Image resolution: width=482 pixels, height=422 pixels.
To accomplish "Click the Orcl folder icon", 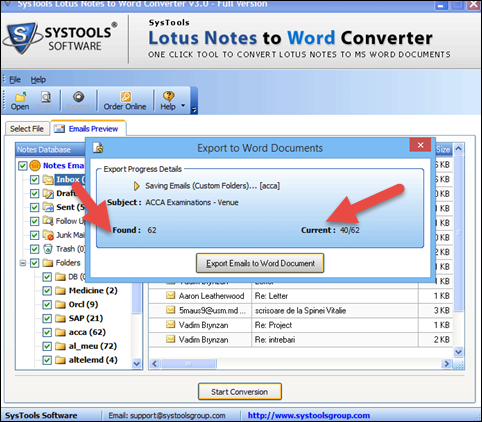I will [x=60, y=305].
